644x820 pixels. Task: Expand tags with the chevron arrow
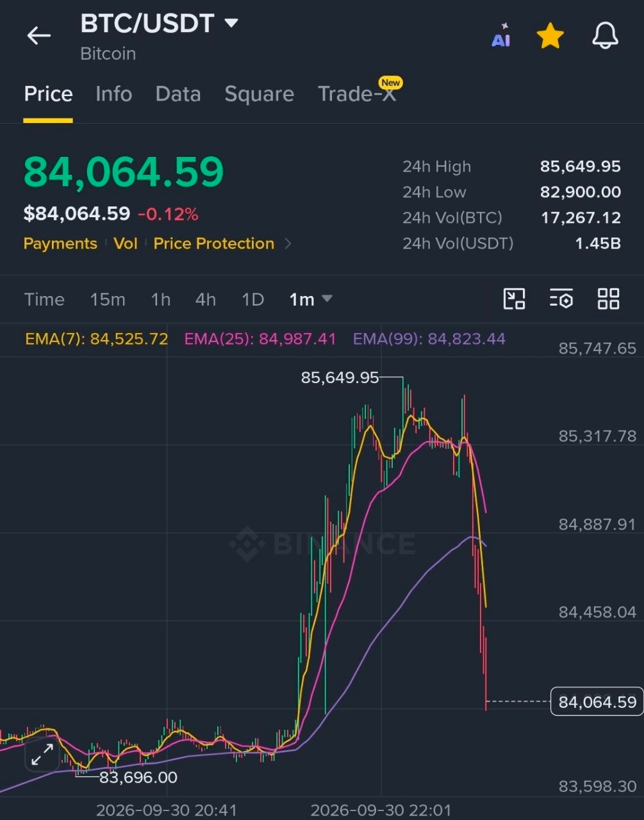288,243
